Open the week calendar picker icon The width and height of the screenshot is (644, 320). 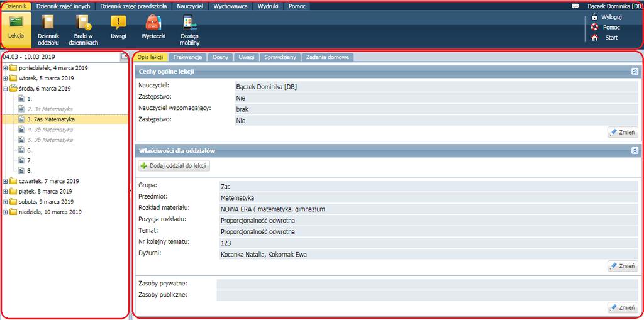coord(124,57)
